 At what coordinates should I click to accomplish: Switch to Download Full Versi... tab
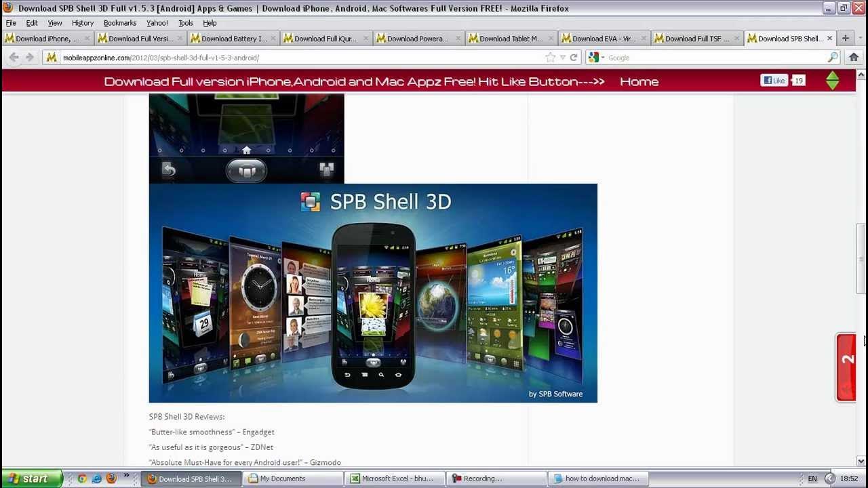pos(140,39)
